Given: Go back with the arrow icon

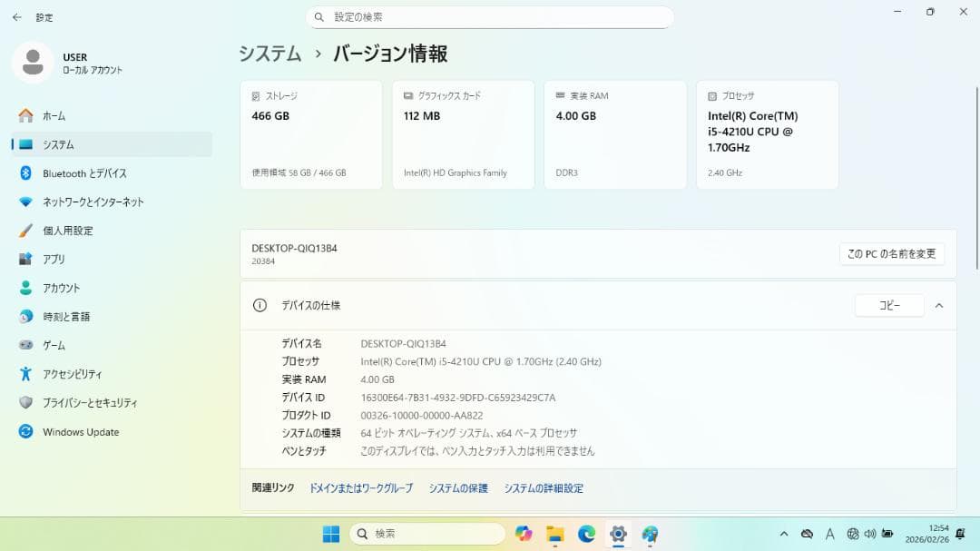Looking at the screenshot, I should pyautogui.click(x=17, y=17).
